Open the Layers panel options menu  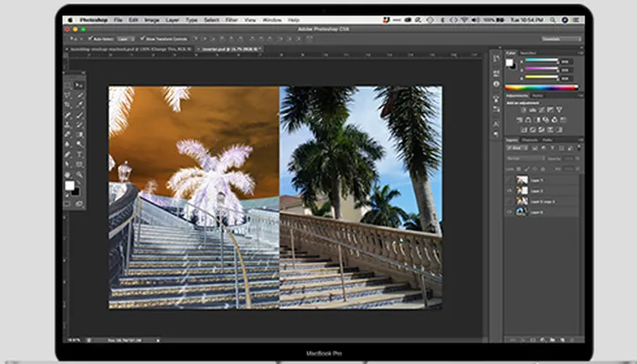coord(581,140)
